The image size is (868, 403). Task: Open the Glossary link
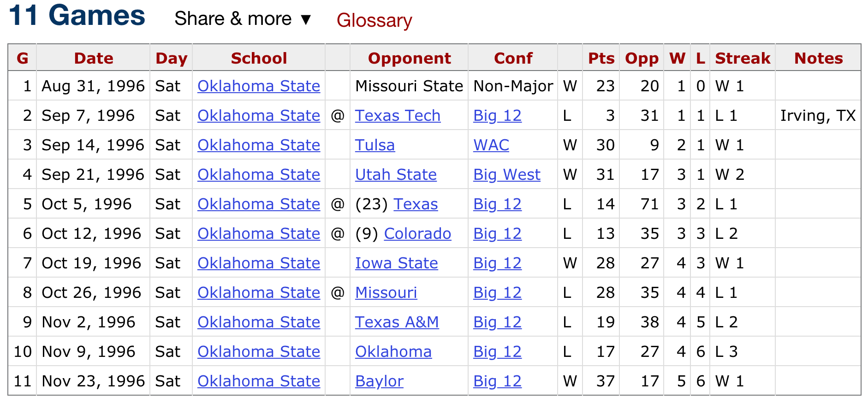[x=374, y=20]
